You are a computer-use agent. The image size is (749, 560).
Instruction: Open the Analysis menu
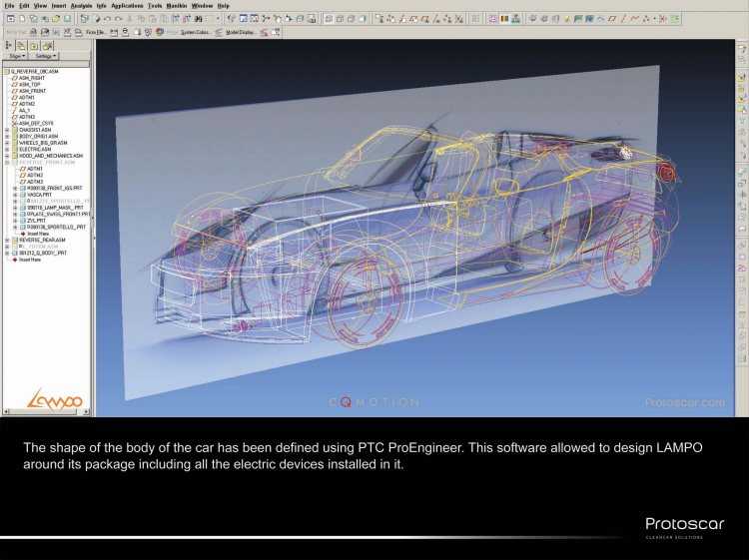81,6
